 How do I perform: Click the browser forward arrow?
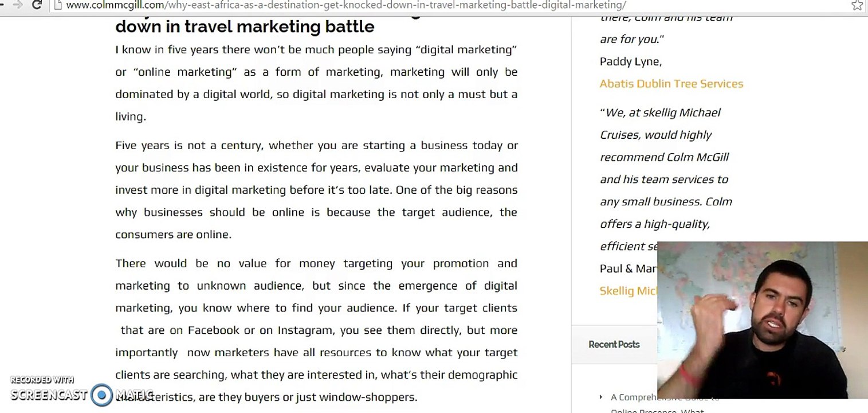[17, 5]
